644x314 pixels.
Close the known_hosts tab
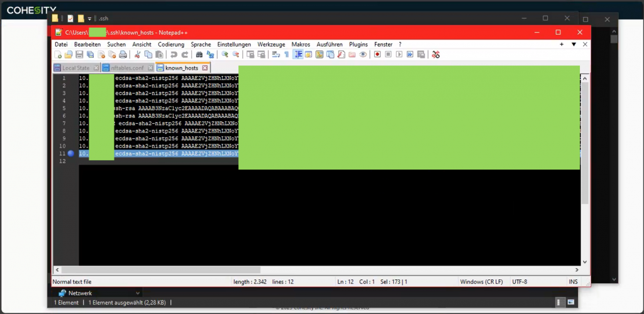coord(205,68)
